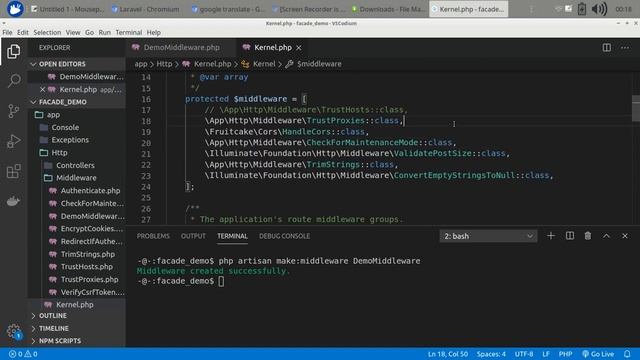Viewport: 640px width, 360px height.
Task: Switch to the OUTPUT panel tab
Action: tap(193, 236)
